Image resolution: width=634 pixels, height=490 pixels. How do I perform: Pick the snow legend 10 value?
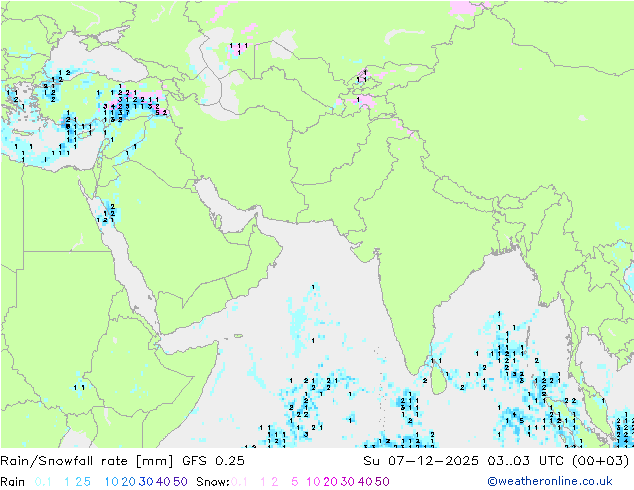[x=313, y=482]
